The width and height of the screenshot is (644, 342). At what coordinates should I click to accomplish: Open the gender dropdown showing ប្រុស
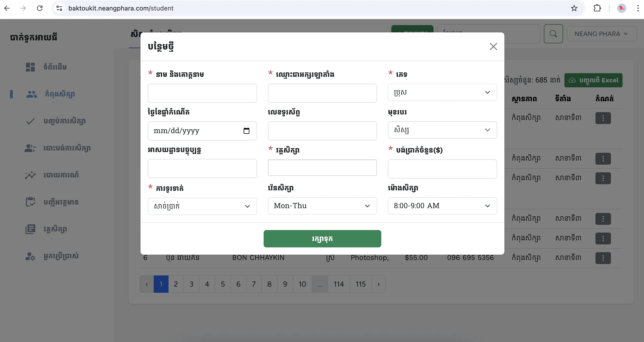coord(442,93)
